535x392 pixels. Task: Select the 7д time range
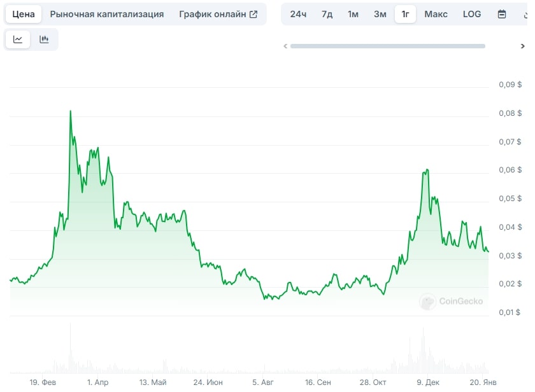pyautogui.click(x=327, y=14)
